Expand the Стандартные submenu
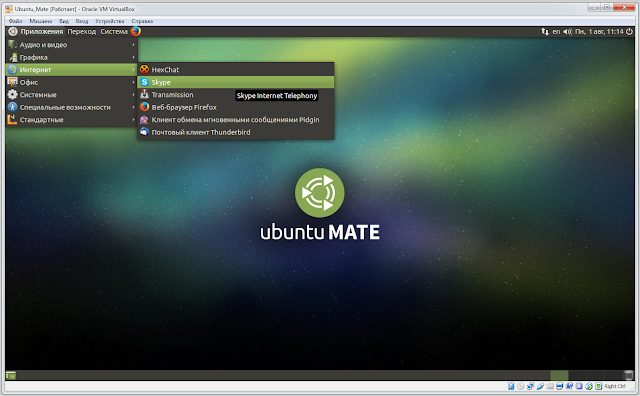The width and height of the screenshot is (640, 396). click(x=72, y=120)
